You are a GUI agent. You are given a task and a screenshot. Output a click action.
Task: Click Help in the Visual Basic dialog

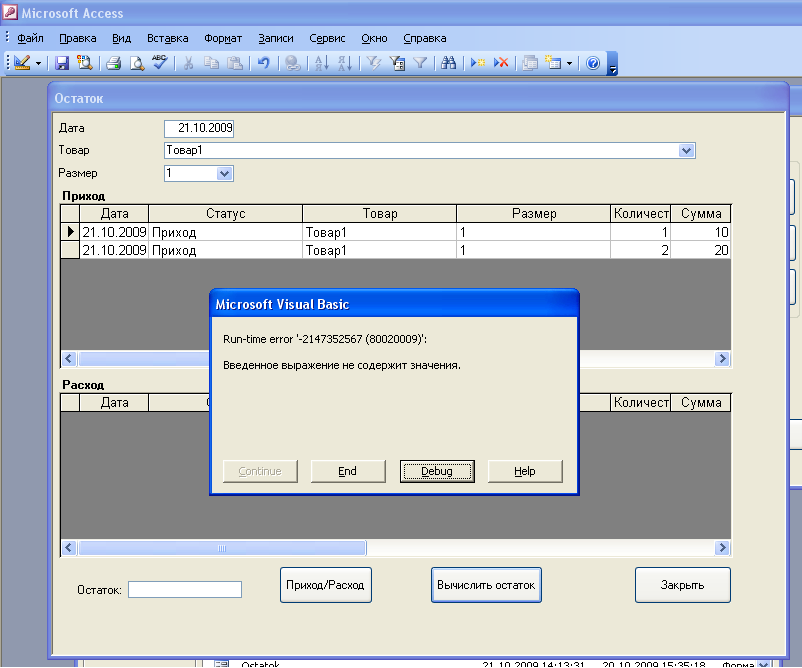[x=525, y=471]
